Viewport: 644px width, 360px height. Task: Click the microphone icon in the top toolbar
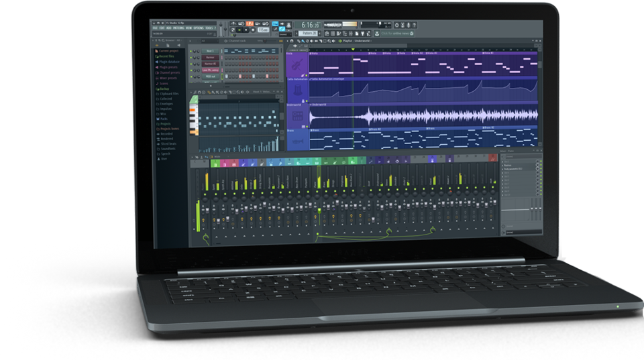point(409,25)
